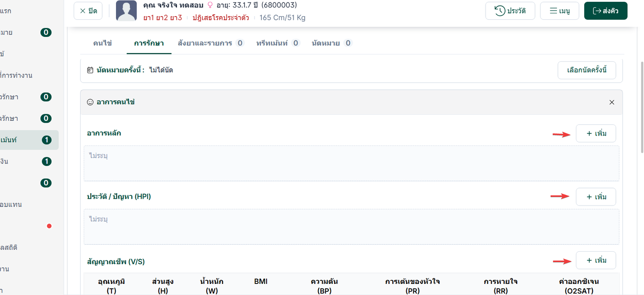
Task: Click the ปิด close button
Action: (88, 11)
